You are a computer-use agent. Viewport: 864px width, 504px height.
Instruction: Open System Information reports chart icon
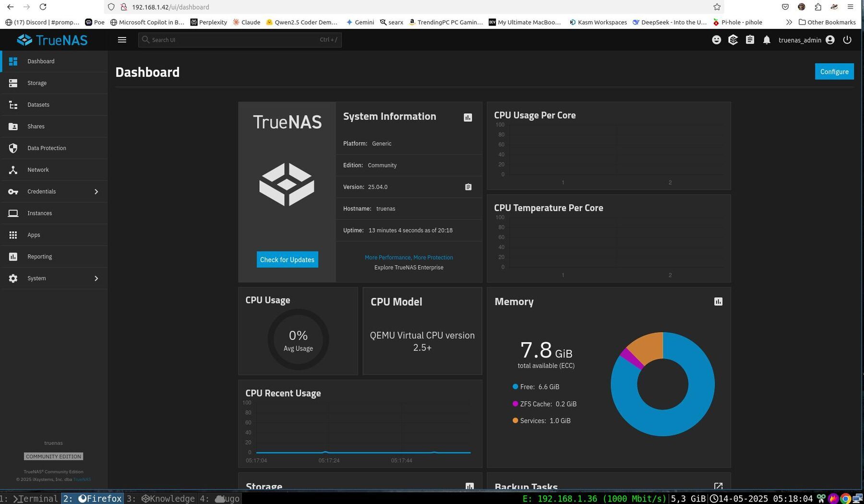[x=468, y=118]
